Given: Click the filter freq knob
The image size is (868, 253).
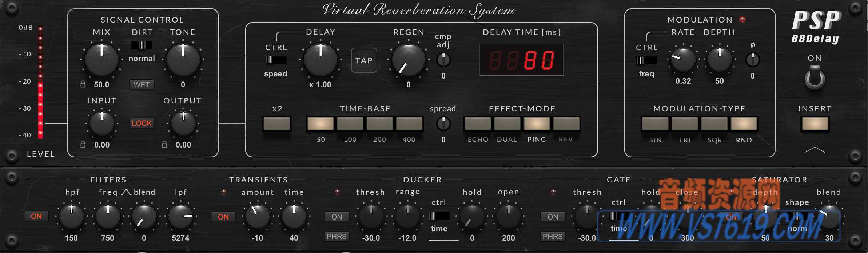Looking at the screenshot, I should 108,217.
